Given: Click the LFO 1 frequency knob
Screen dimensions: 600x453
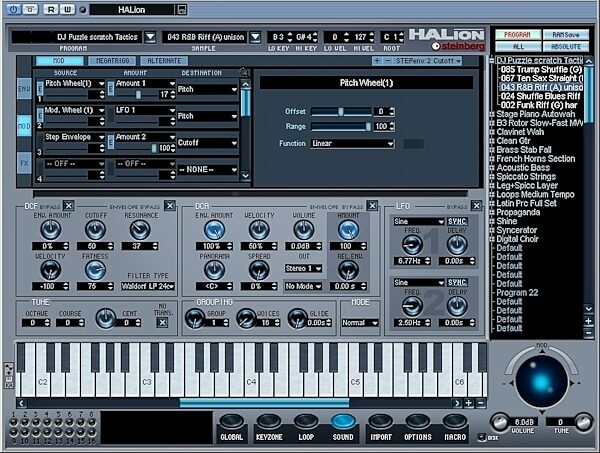Looking at the screenshot, I should coord(412,245).
